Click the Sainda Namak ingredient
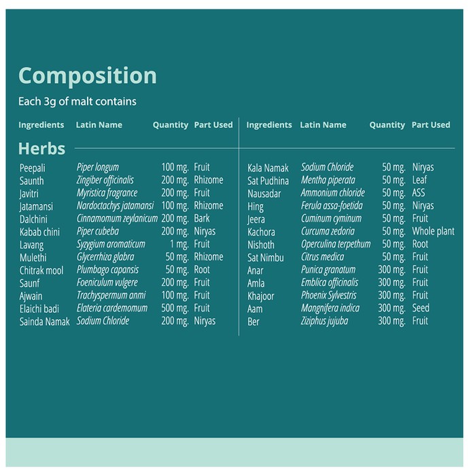 coord(45,322)
